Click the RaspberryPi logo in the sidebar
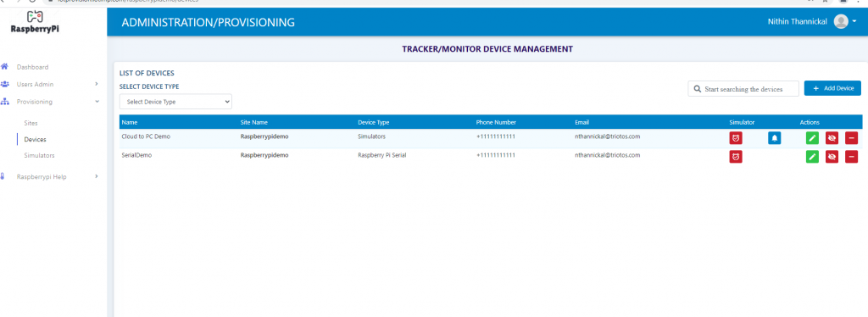868x317 pixels. pyautogui.click(x=34, y=22)
